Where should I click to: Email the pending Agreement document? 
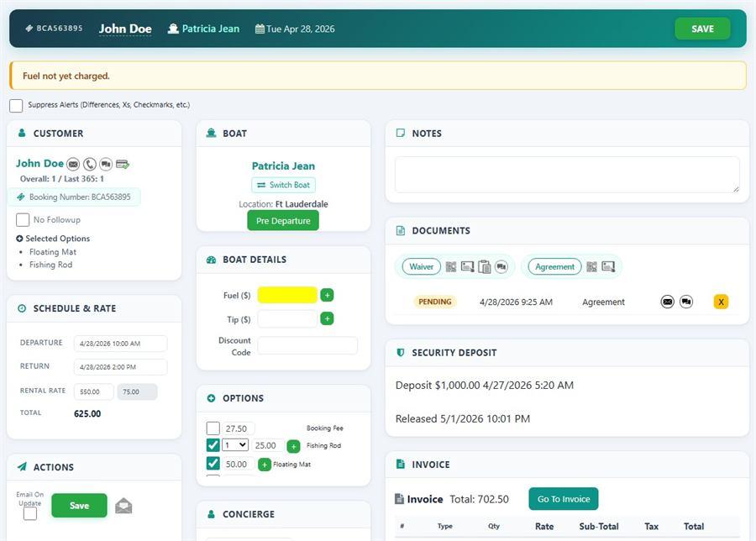[x=667, y=302]
